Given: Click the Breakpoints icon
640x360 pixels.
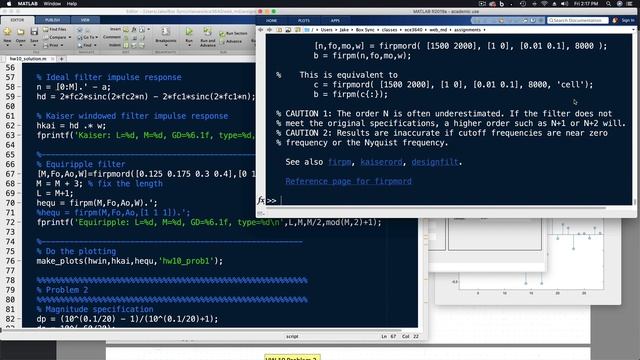Looking at the screenshot, I should click(165, 31).
